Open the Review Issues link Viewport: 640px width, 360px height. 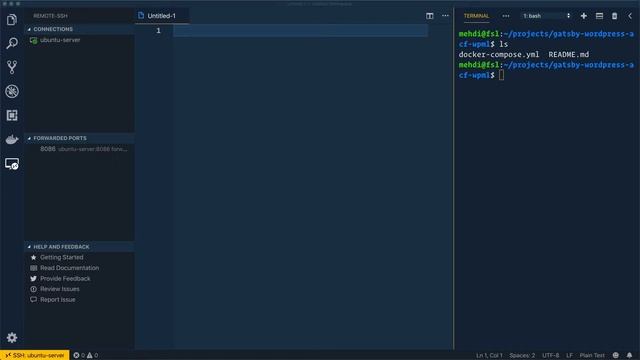coord(60,289)
